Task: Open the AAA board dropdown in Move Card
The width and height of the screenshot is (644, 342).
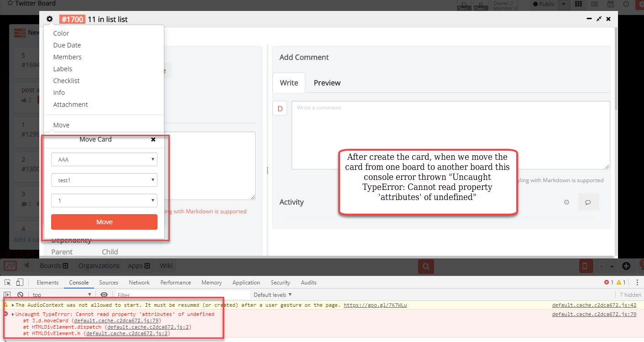Action: 104,159
